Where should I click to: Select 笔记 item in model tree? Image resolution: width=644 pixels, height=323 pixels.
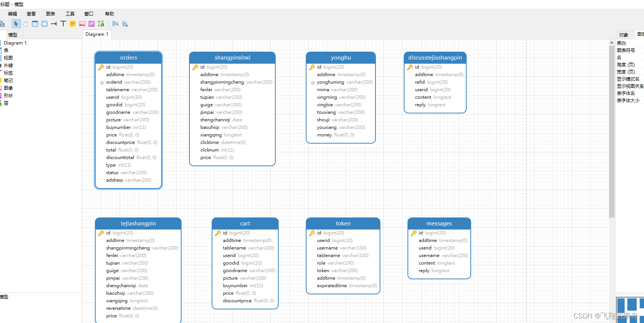click(x=8, y=81)
